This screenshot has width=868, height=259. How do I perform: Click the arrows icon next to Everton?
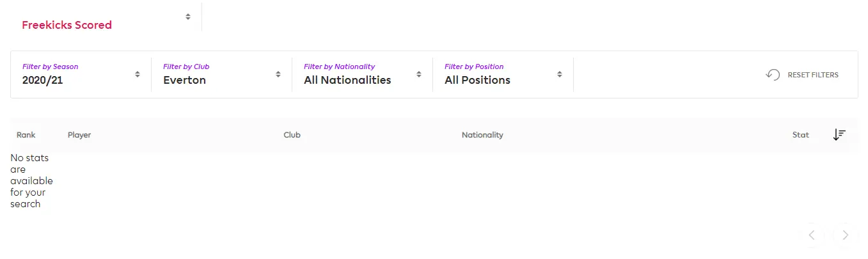pos(278,74)
